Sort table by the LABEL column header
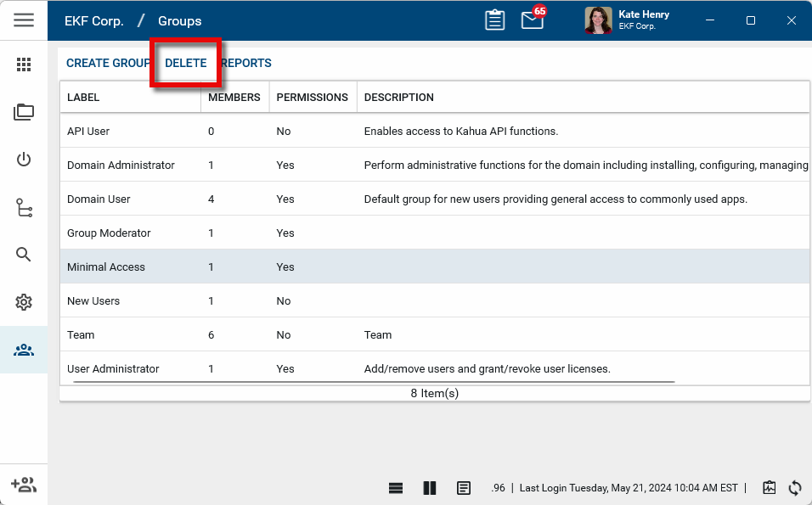This screenshot has width=812, height=505. pos(83,98)
